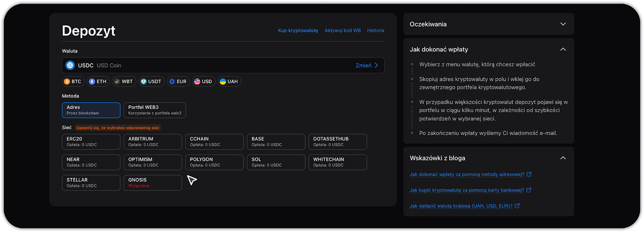
Task: Click Zmień to change the currency
Action: coord(366,66)
